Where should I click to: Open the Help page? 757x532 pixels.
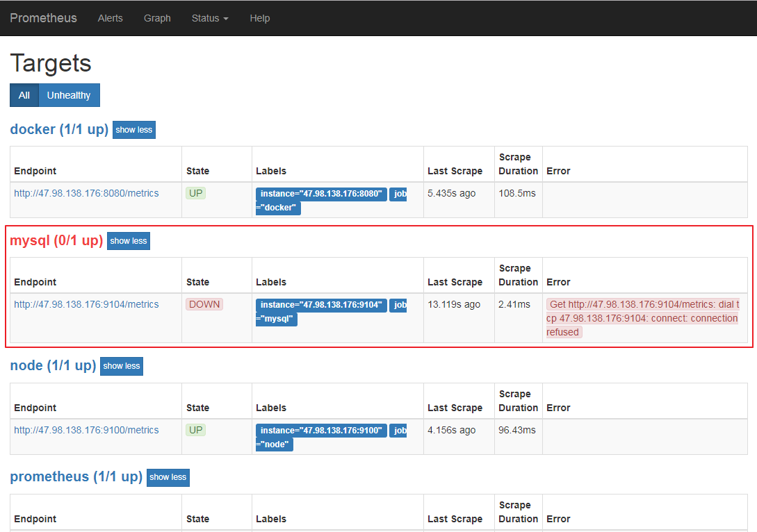pyautogui.click(x=259, y=18)
